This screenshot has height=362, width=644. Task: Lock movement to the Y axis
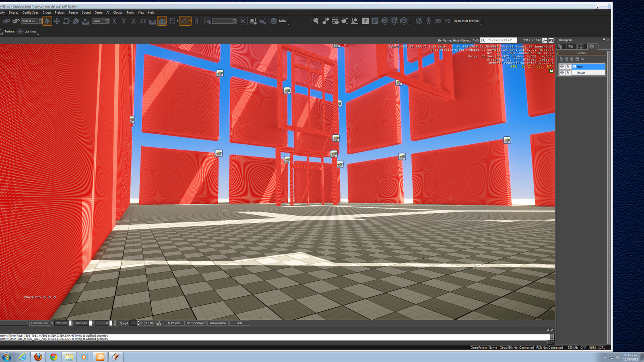pyautogui.click(x=124, y=21)
